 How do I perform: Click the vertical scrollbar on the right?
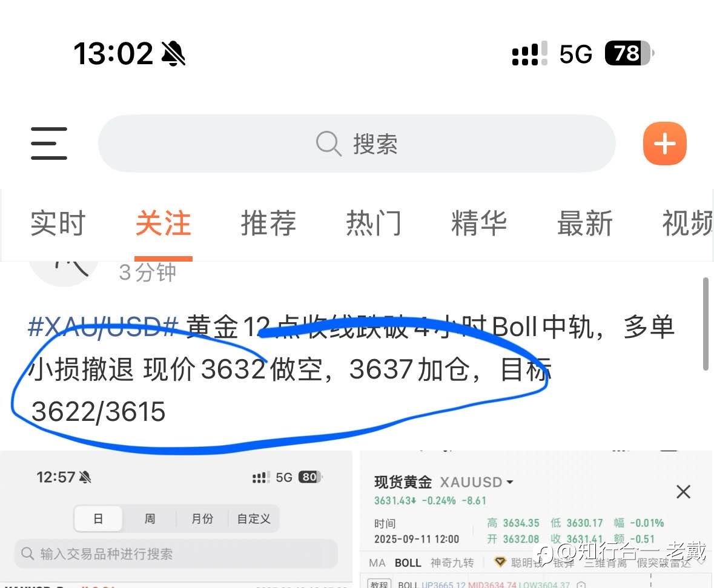pos(706,323)
